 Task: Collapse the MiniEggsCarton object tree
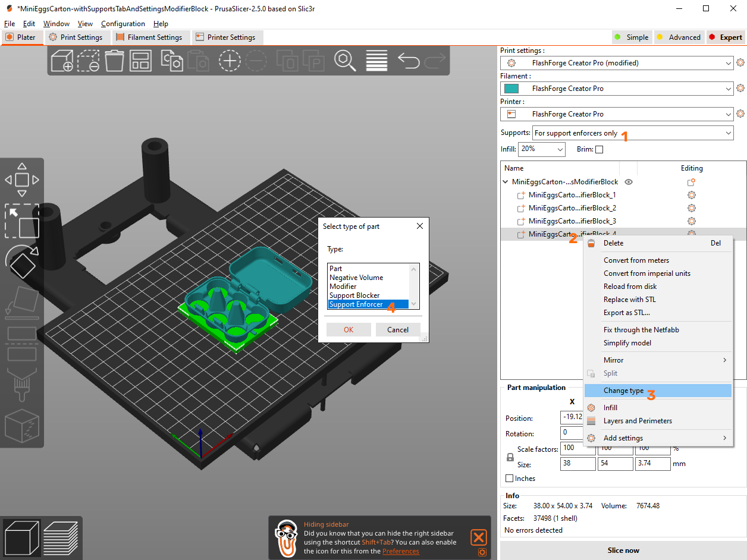coord(506,182)
